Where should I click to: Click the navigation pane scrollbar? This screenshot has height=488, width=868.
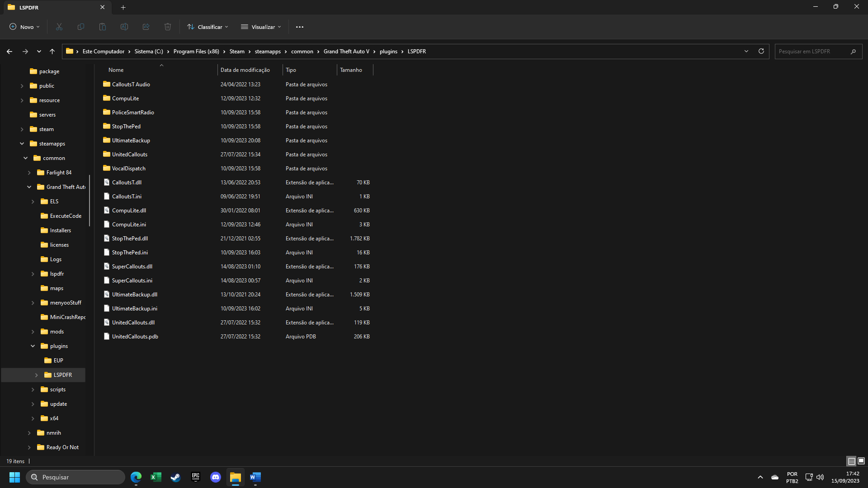[90, 201]
